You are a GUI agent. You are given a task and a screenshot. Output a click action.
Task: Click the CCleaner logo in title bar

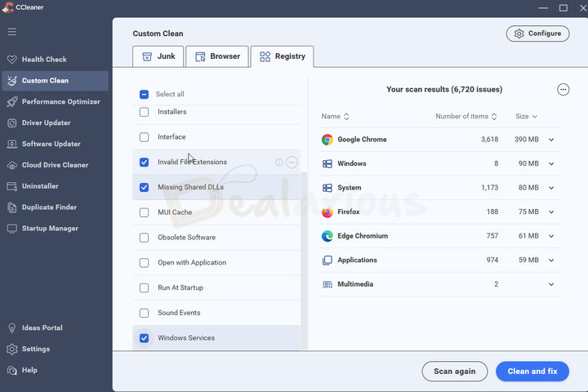pyautogui.click(x=7, y=7)
